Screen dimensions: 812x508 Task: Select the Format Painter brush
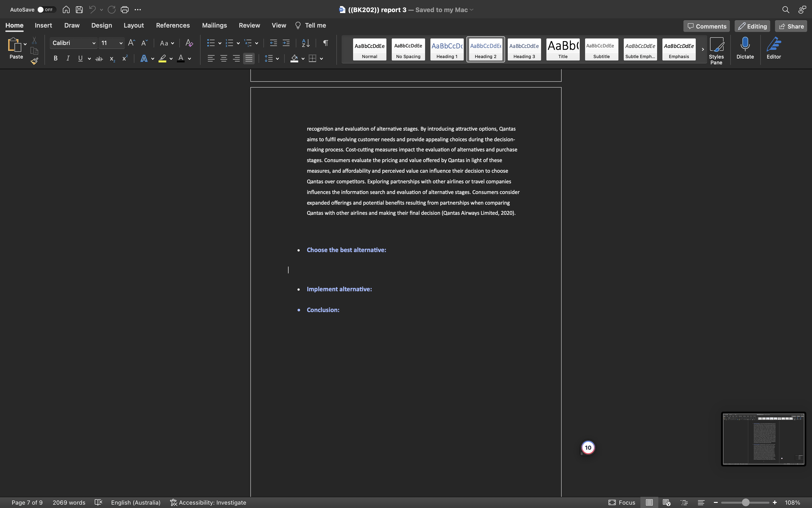[34, 61]
